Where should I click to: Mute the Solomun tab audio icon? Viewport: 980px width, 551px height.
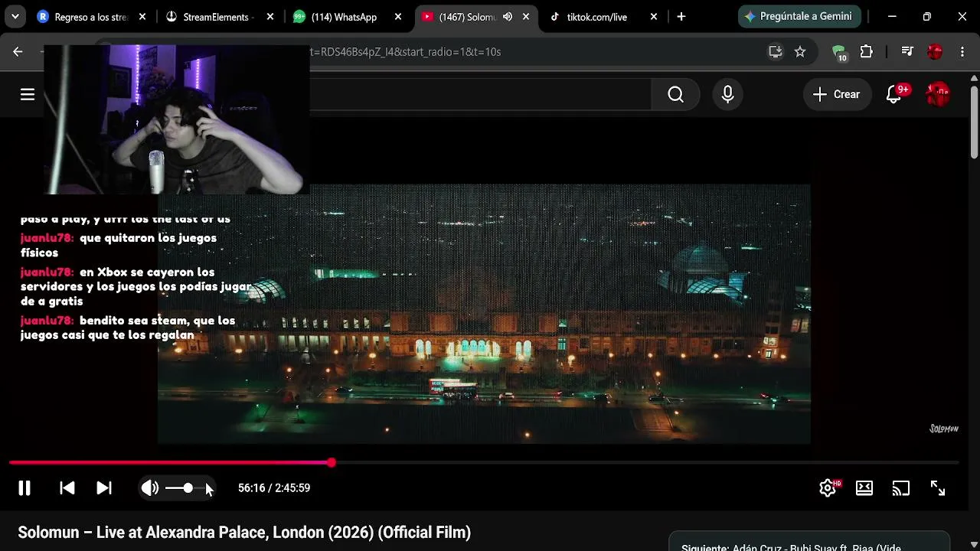coord(508,17)
